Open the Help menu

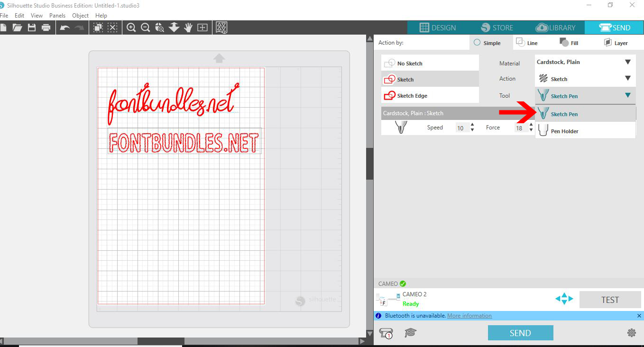[101, 15]
